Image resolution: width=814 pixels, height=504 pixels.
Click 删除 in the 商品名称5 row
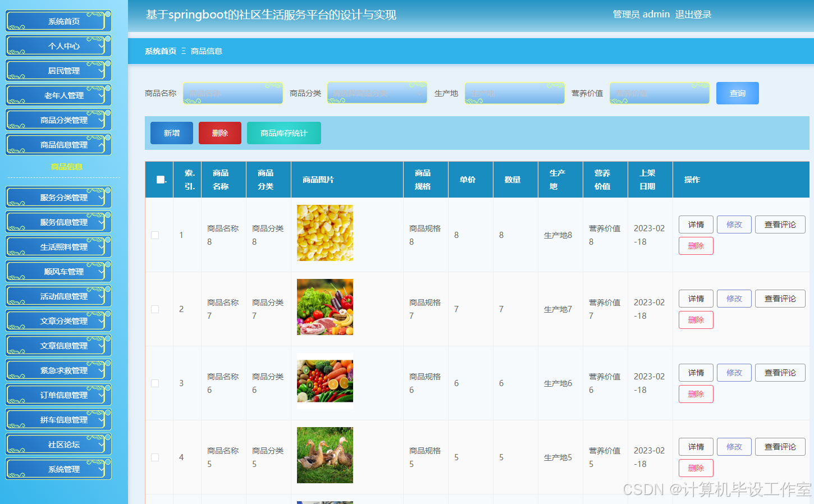(x=696, y=468)
